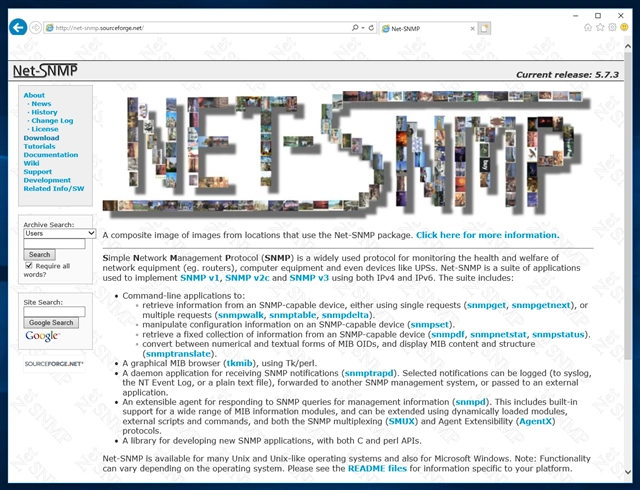Open the snmptrapd link
Screen dimensions: 640x490
click(369, 373)
